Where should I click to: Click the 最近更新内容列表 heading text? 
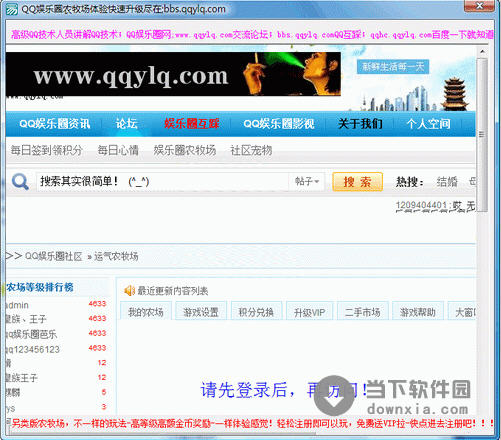tap(173, 291)
